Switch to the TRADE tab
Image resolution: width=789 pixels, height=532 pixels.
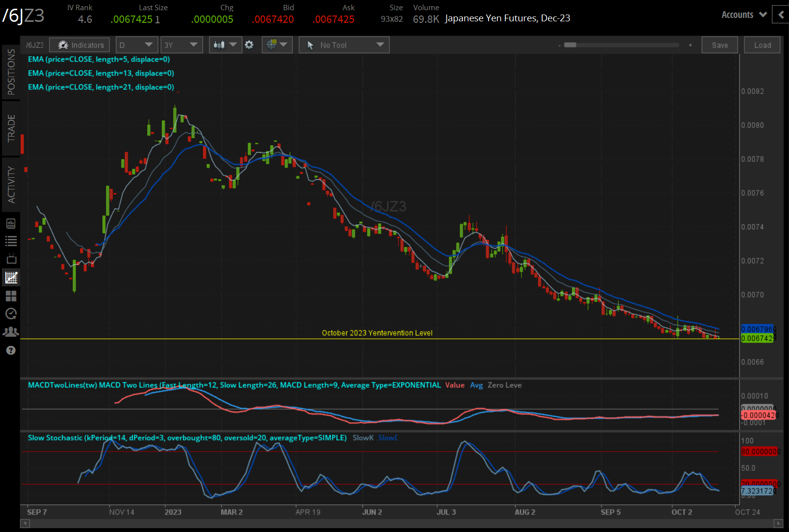coord(11,128)
